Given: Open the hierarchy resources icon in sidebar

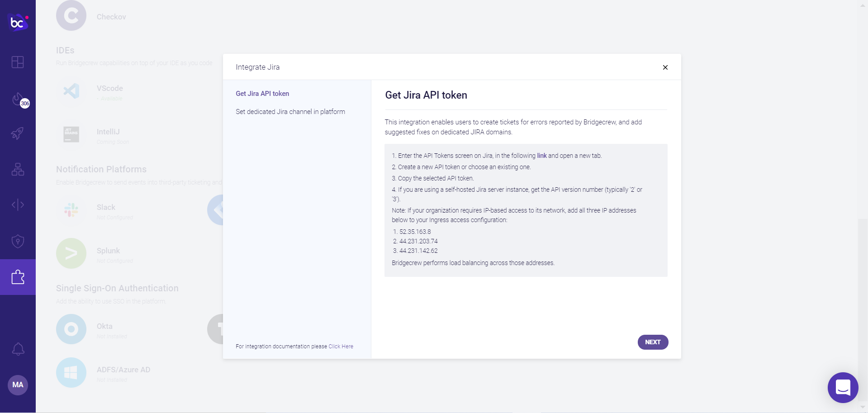Looking at the screenshot, I should click(18, 169).
